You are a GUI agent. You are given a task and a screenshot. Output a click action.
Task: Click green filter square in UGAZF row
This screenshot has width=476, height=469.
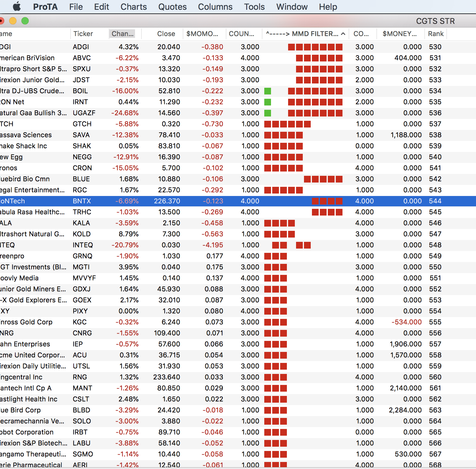(268, 113)
